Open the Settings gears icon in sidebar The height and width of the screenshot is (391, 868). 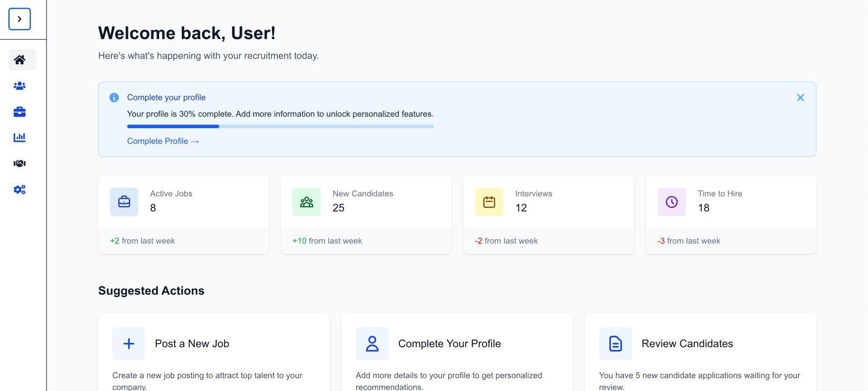(20, 189)
